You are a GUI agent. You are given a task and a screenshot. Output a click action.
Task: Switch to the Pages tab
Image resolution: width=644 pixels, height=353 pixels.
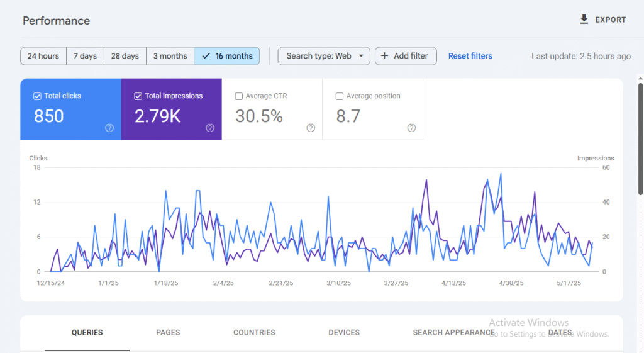[168, 332]
